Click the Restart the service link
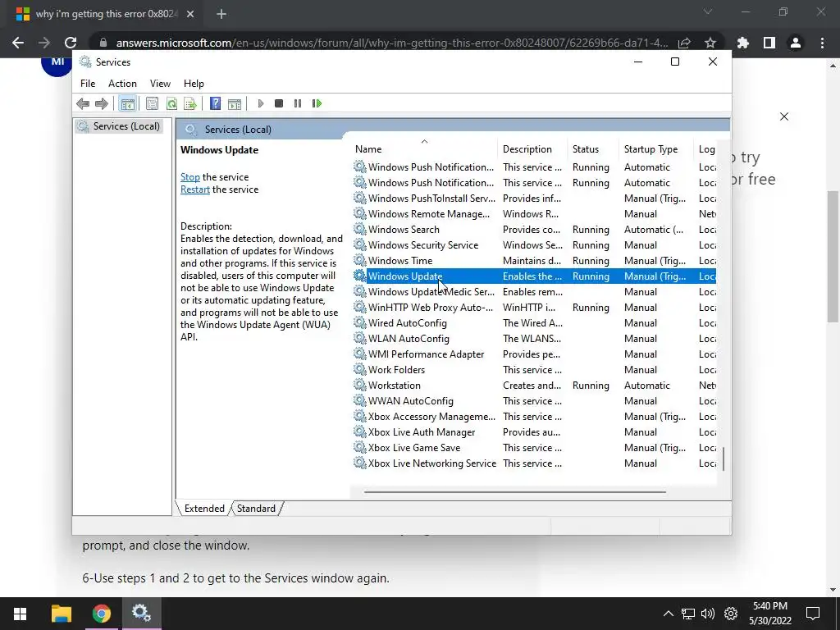 (x=195, y=189)
